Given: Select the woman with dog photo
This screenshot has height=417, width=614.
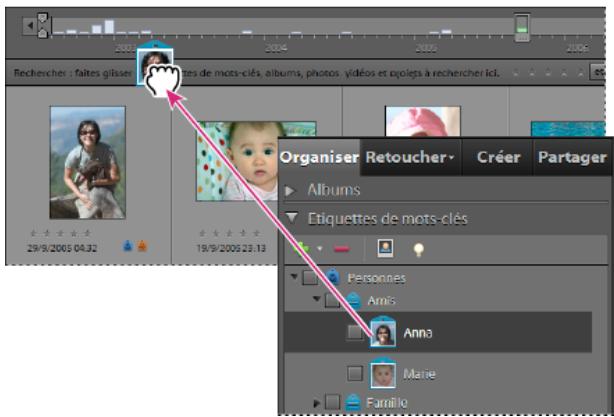Looking at the screenshot, I should point(88,162).
